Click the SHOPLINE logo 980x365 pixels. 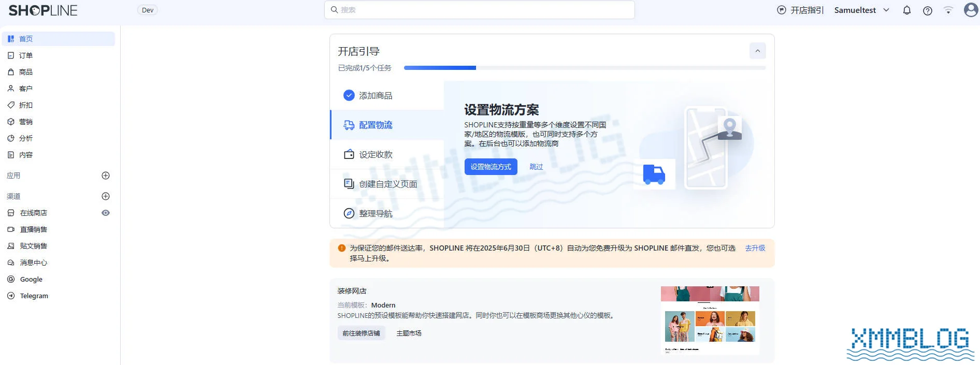43,10
